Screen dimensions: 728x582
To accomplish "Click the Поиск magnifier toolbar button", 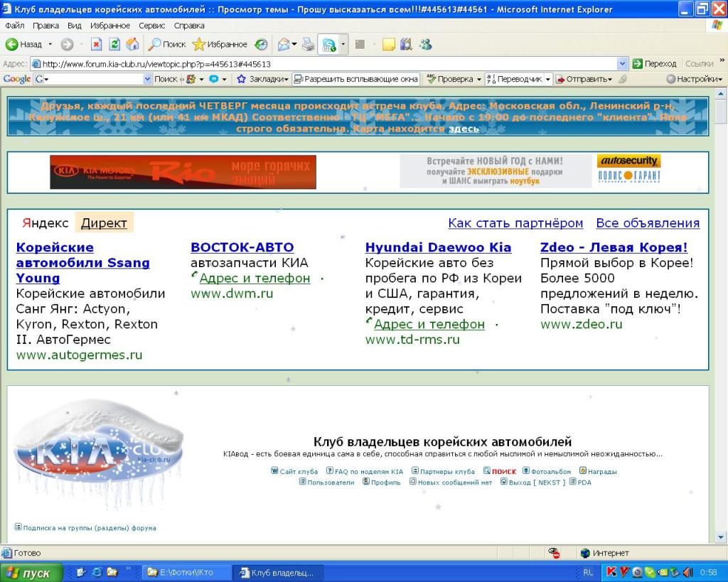I will (166, 44).
